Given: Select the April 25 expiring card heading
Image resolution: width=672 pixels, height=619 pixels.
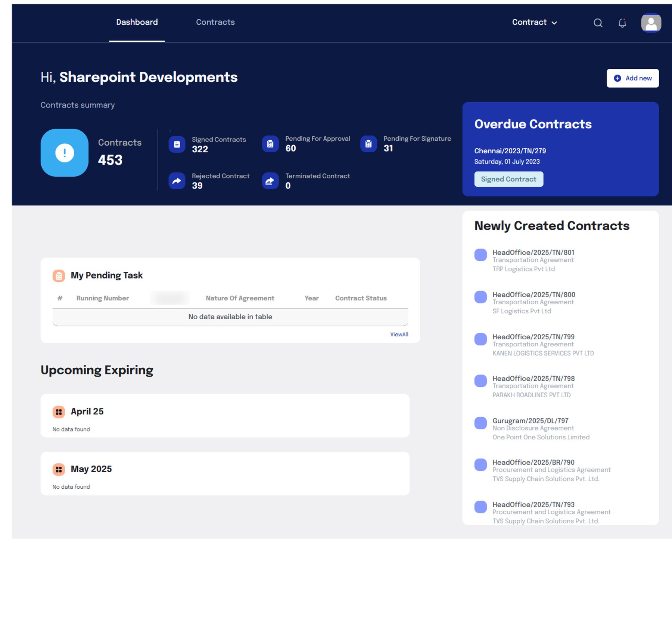Looking at the screenshot, I should click(x=87, y=411).
